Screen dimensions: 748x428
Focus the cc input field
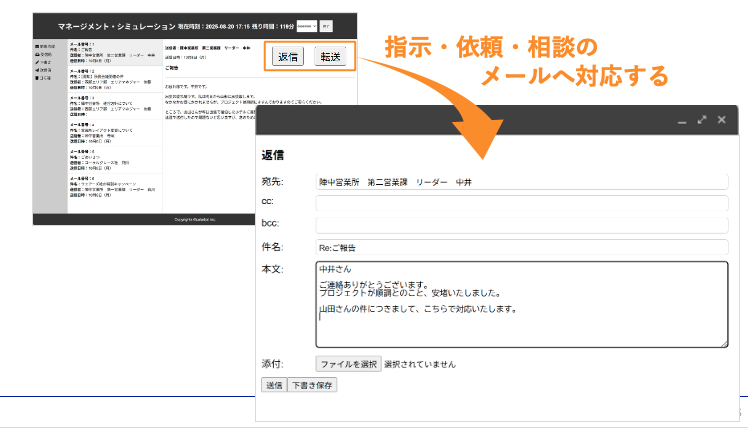(x=521, y=203)
